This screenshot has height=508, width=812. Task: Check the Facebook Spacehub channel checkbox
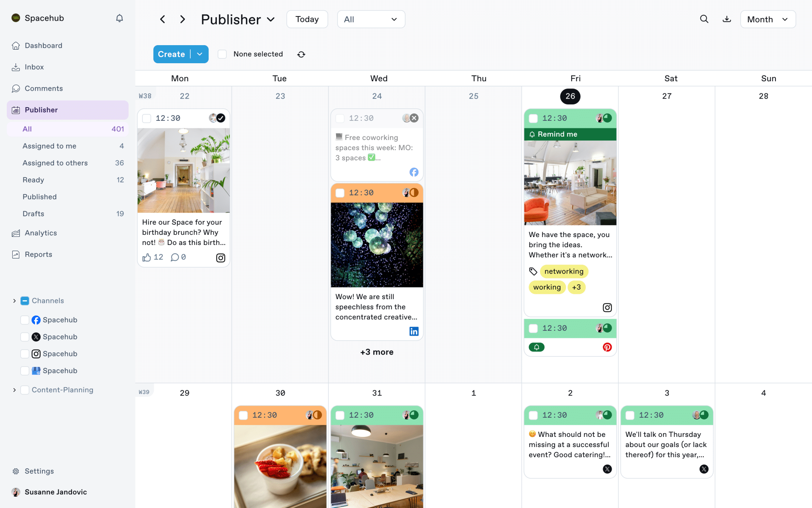coord(25,320)
